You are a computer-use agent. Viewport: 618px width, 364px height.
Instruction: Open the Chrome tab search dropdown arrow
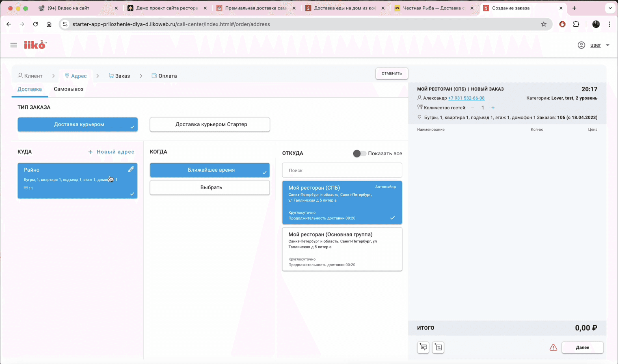click(x=610, y=8)
